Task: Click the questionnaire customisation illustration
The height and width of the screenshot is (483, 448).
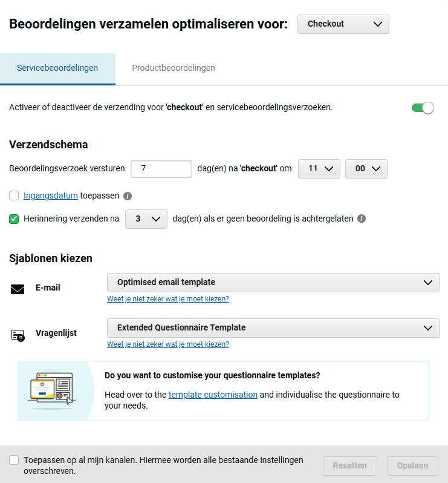Action: coord(51,390)
